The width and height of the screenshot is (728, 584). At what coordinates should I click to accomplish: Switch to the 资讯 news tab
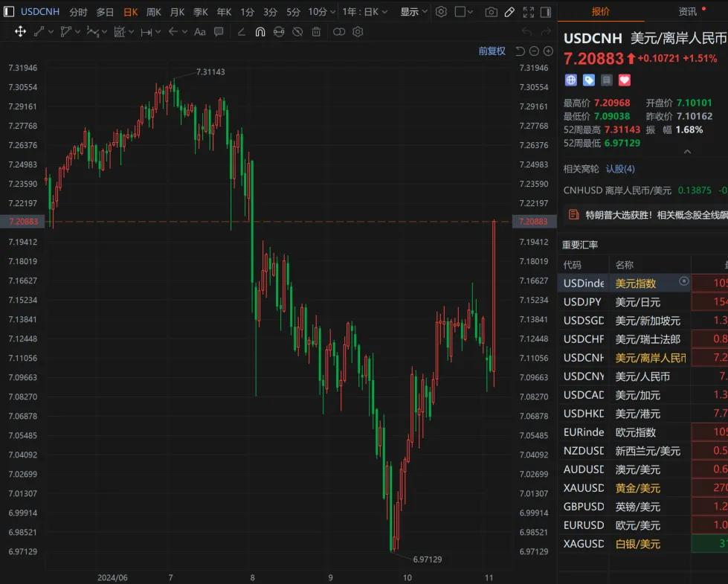click(x=688, y=11)
